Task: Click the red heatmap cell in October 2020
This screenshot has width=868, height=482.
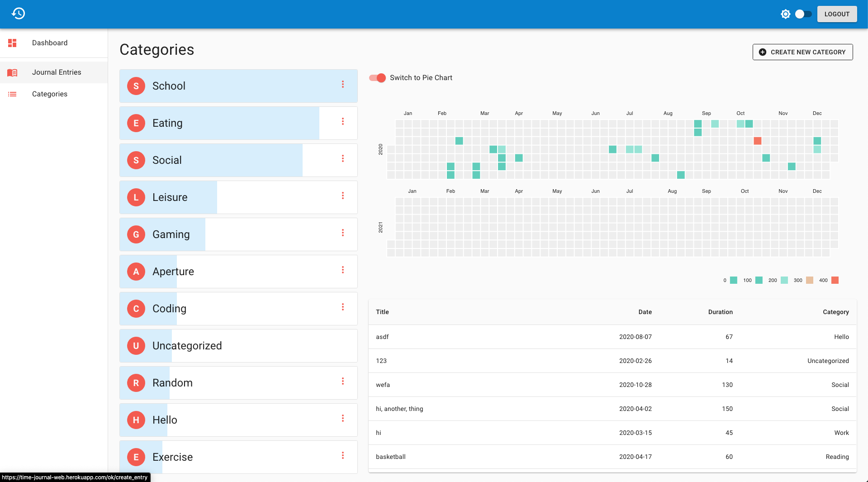Action: (x=758, y=141)
